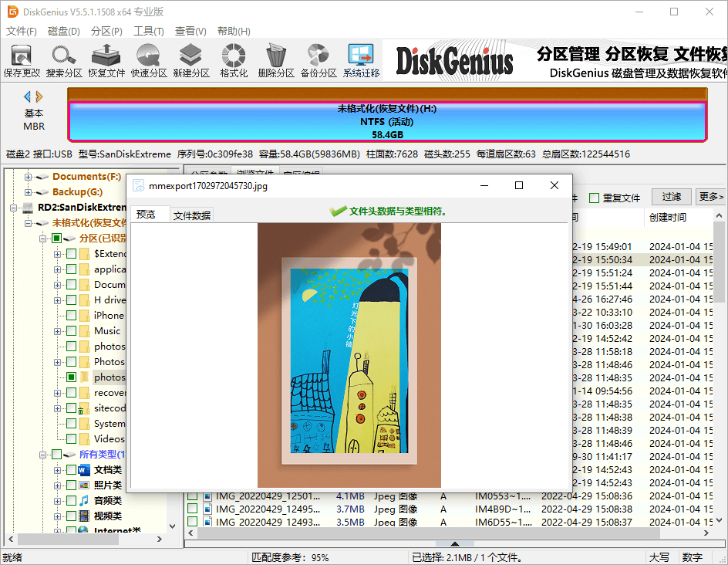Click the RD2:SanDiskExtreme disk icon
This screenshot has height=565, width=728.
point(29,207)
